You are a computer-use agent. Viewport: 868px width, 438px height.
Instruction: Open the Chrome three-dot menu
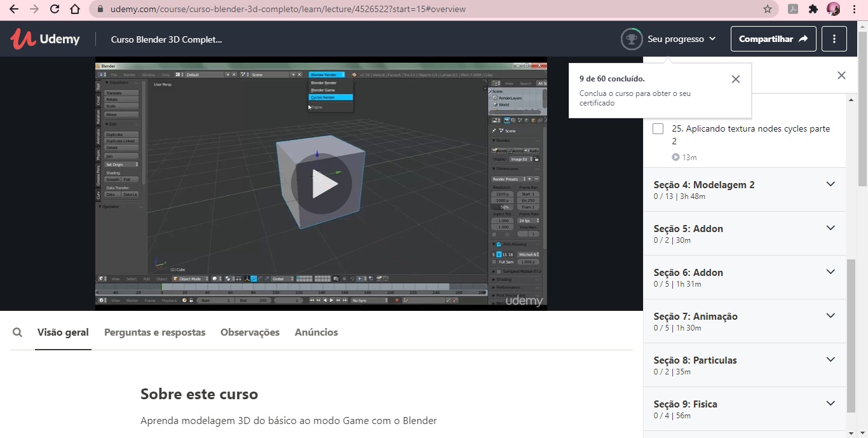[x=854, y=9]
